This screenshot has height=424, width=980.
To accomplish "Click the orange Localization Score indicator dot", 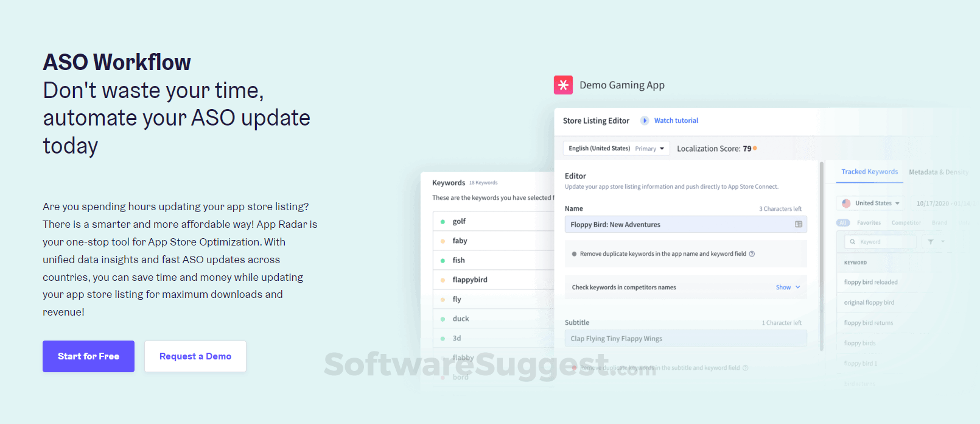I will point(755,148).
